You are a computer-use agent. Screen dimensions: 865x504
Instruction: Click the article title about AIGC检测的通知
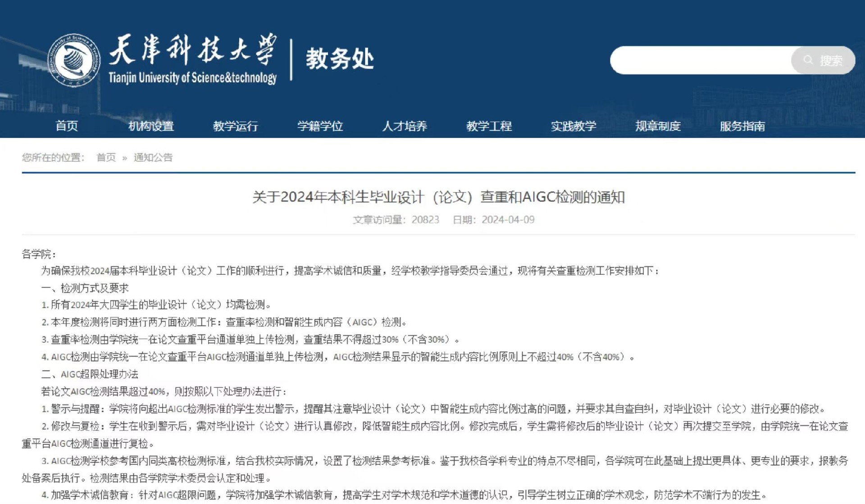(438, 197)
